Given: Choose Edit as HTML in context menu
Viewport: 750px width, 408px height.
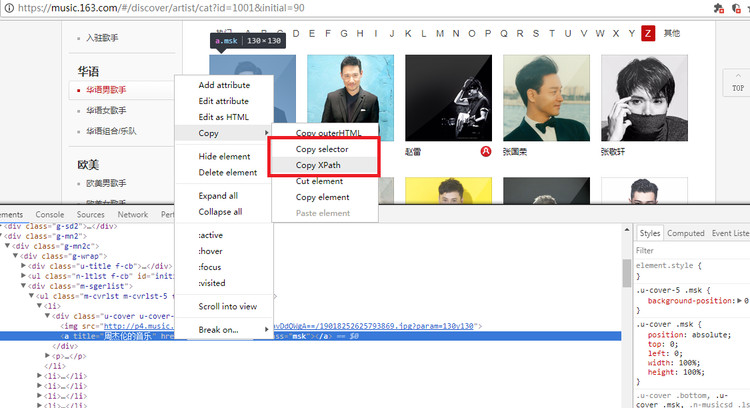Looking at the screenshot, I should [x=224, y=117].
